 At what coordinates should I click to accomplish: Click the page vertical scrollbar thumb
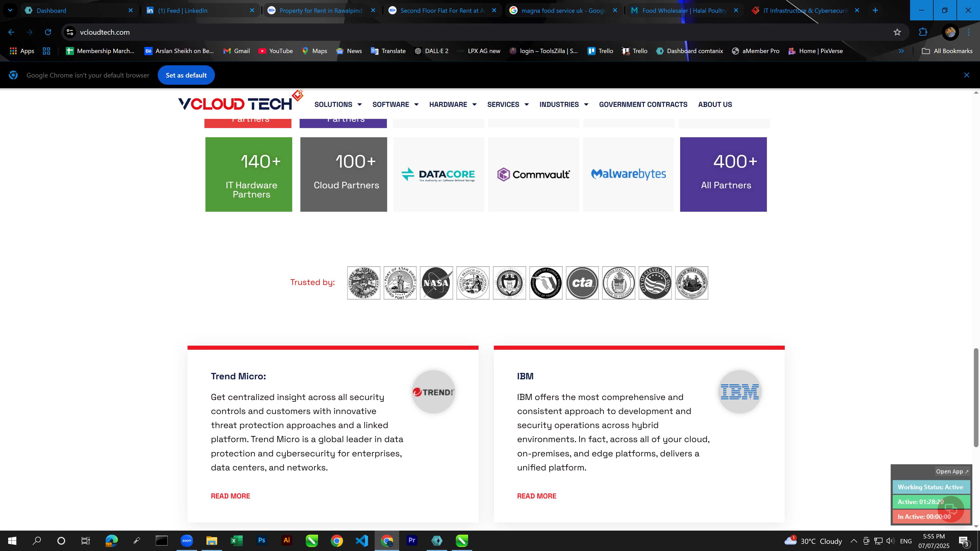[x=976, y=397]
